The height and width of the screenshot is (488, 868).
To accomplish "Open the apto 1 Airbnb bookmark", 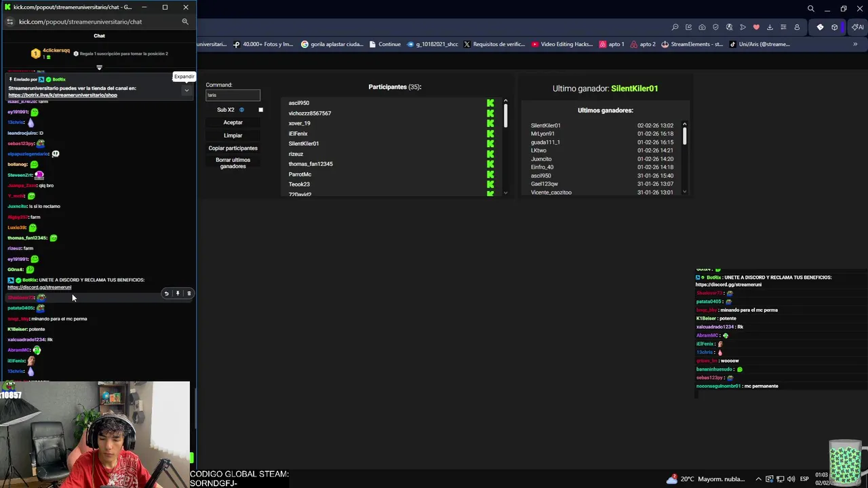I will point(612,44).
